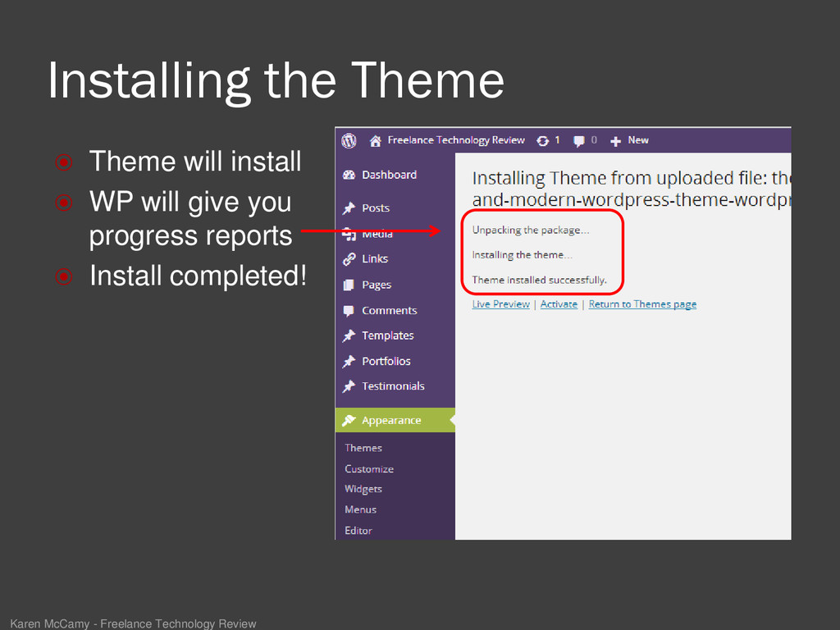The image size is (840, 630).
Task: Click the updates refresh icon
Action: 543,141
